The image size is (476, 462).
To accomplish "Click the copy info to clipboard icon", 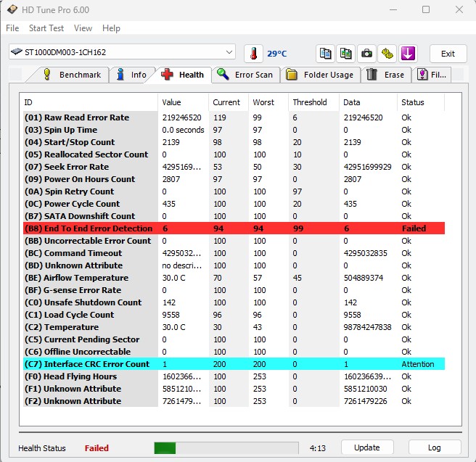I will point(326,54).
